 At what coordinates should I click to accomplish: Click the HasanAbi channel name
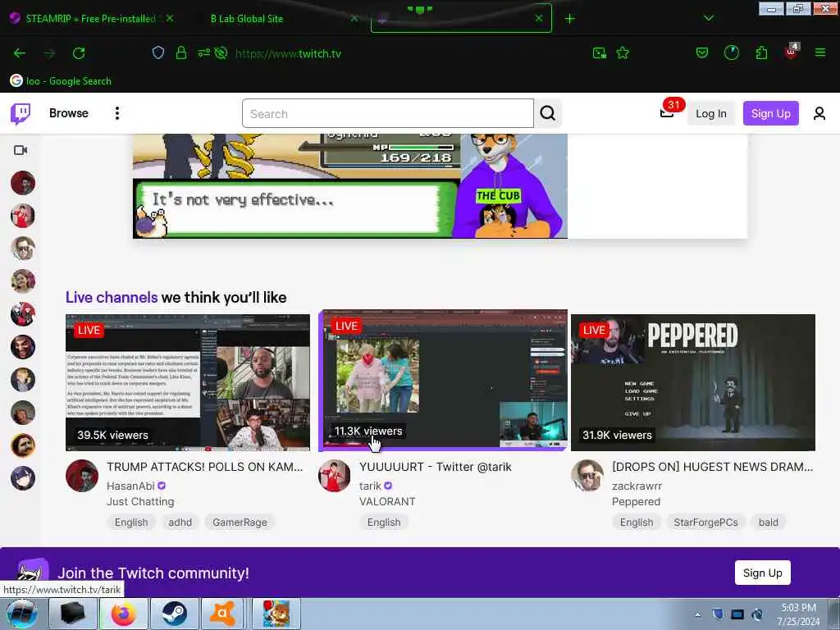(130, 486)
